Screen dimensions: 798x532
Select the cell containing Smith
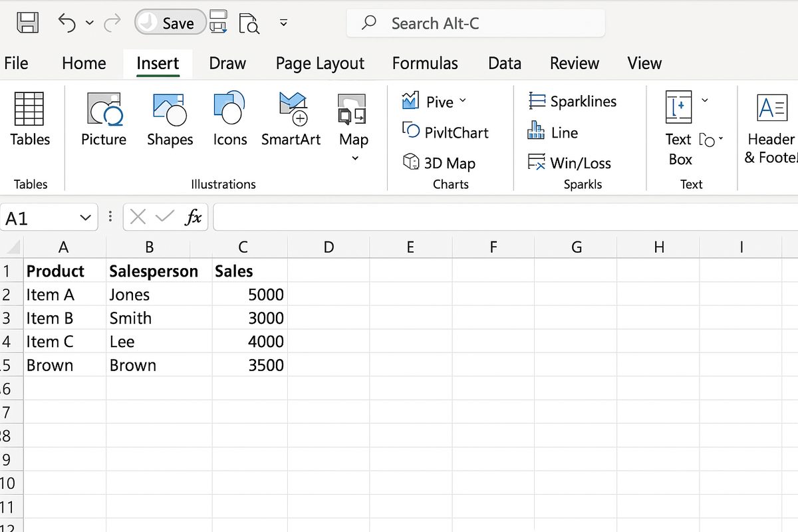pyautogui.click(x=159, y=318)
